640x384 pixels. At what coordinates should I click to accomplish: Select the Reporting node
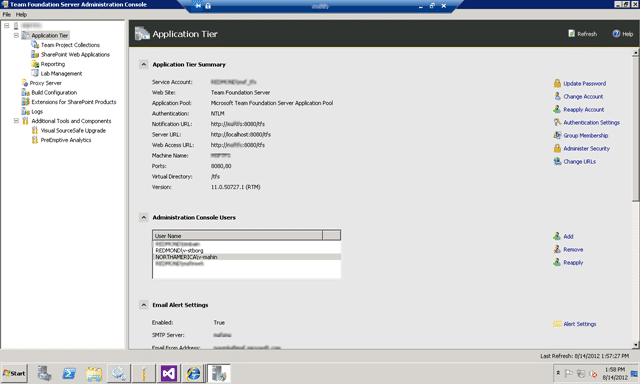[53, 64]
